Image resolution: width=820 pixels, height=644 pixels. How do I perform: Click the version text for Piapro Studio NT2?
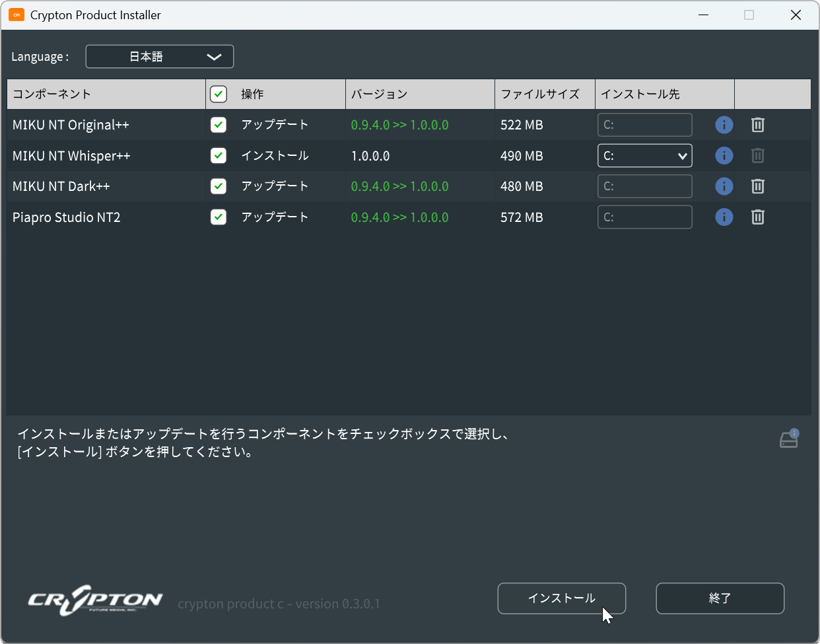400,217
